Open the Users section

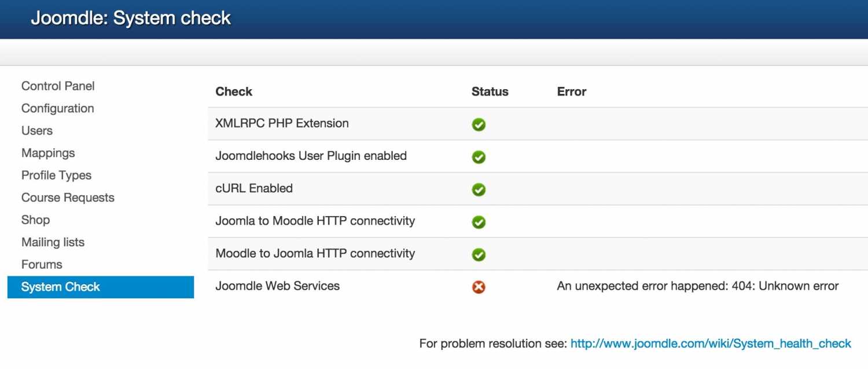click(x=37, y=131)
